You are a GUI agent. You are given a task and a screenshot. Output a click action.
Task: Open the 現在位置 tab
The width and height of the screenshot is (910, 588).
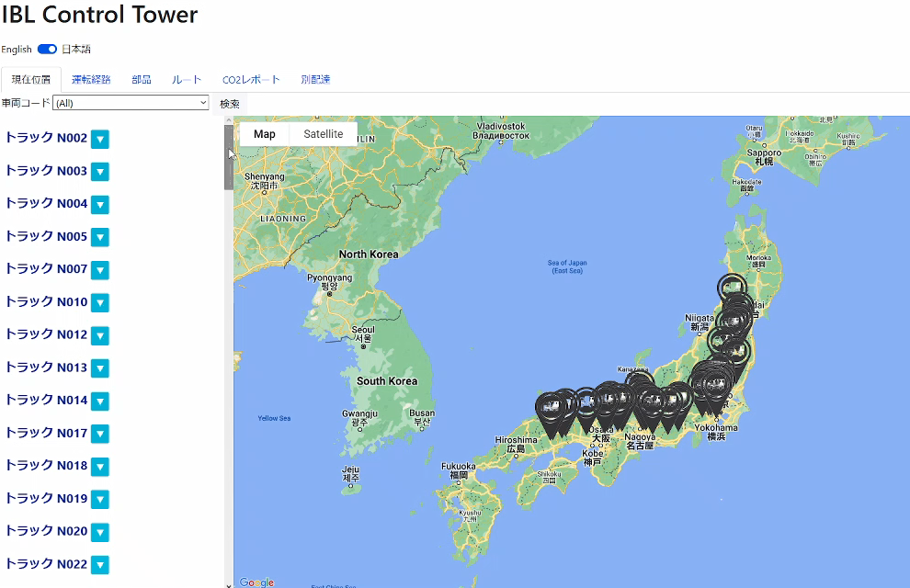[31, 80]
